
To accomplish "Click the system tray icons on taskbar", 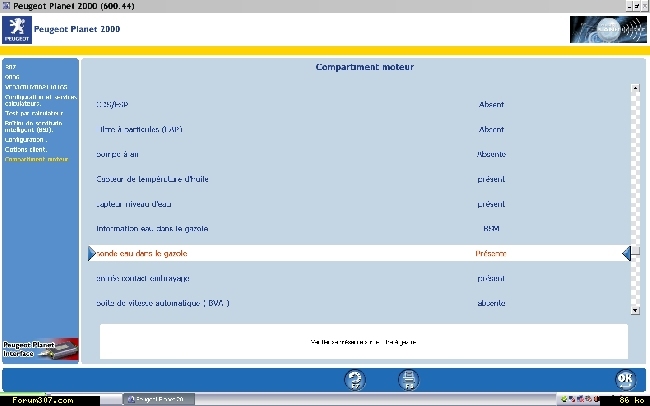I will click(x=580, y=399).
